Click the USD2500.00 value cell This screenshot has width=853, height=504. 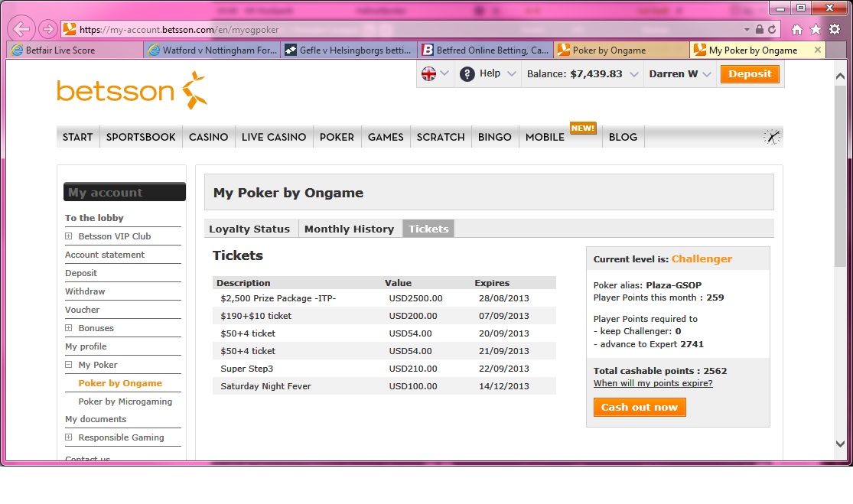(x=415, y=298)
